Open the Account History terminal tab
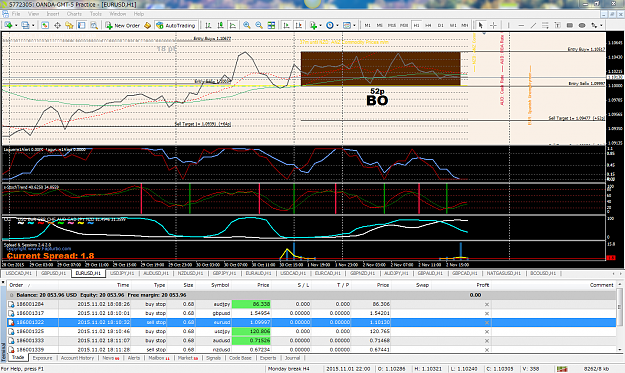Image resolution: width=625 pixels, height=373 pixels. (77, 358)
